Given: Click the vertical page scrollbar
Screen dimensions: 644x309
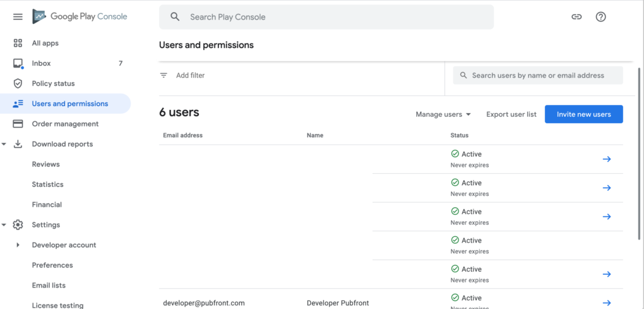Looking at the screenshot, I should pos(639,154).
